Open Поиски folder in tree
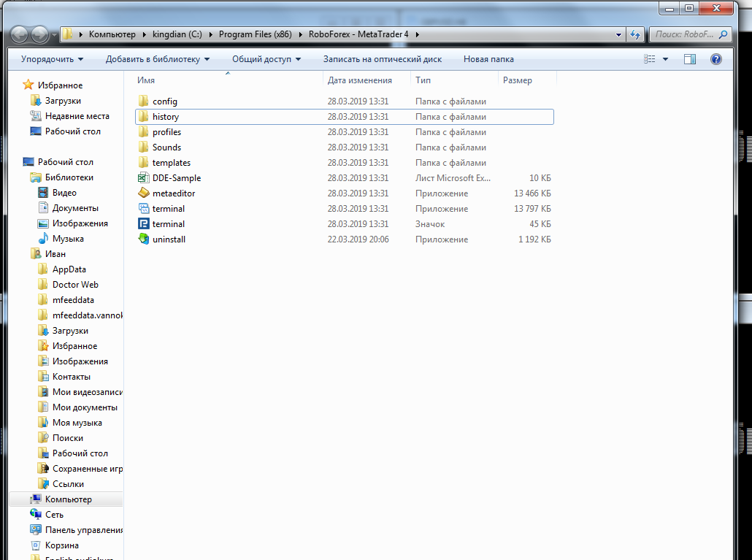 pyautogui.click(x=68, y=438)
